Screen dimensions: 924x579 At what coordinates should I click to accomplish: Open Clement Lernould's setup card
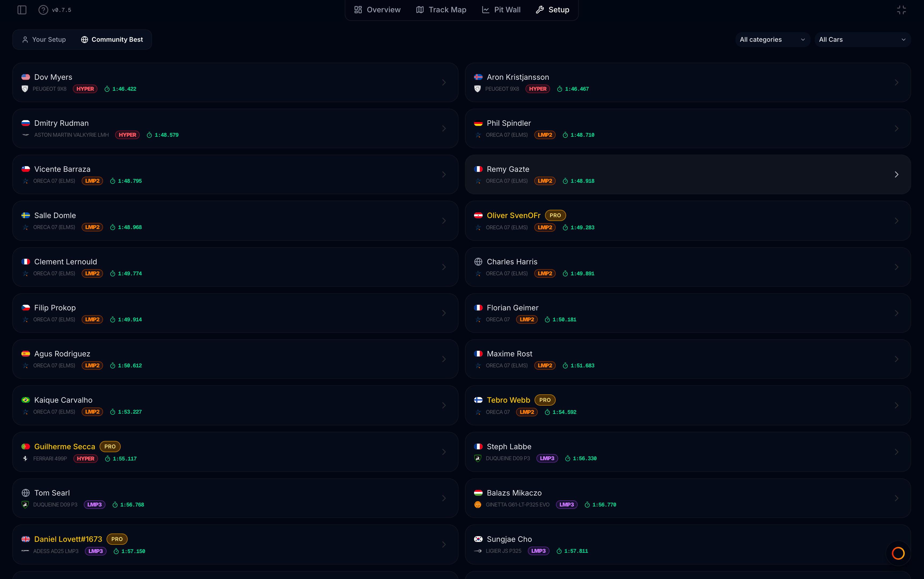pyautogui.click(x=235, y=267)
